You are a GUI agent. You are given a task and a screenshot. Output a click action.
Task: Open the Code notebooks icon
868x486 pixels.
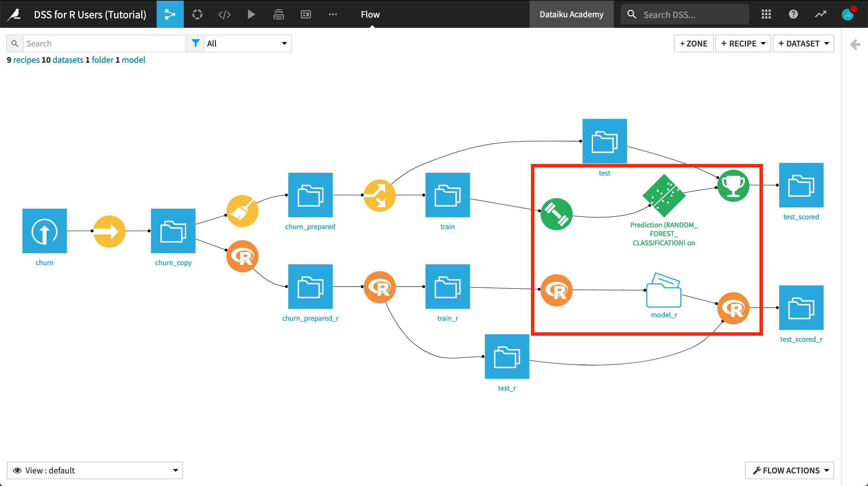224,14
